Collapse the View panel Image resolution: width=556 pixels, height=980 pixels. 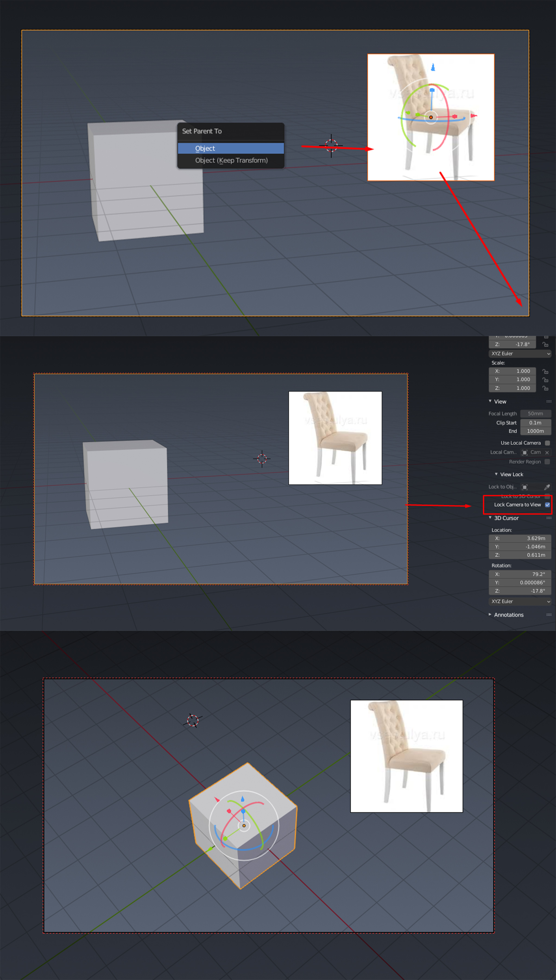(x=490, y=401)
